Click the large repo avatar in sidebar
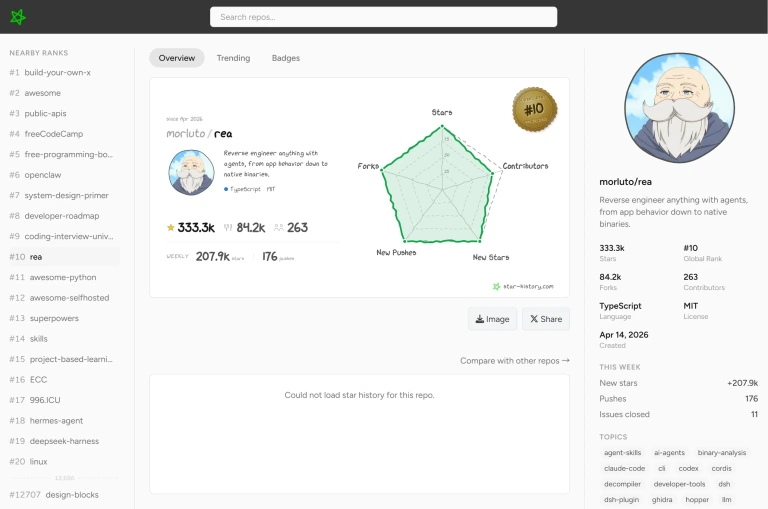The width and height of the screenshot is (768, 509). (x=679, y=108)
